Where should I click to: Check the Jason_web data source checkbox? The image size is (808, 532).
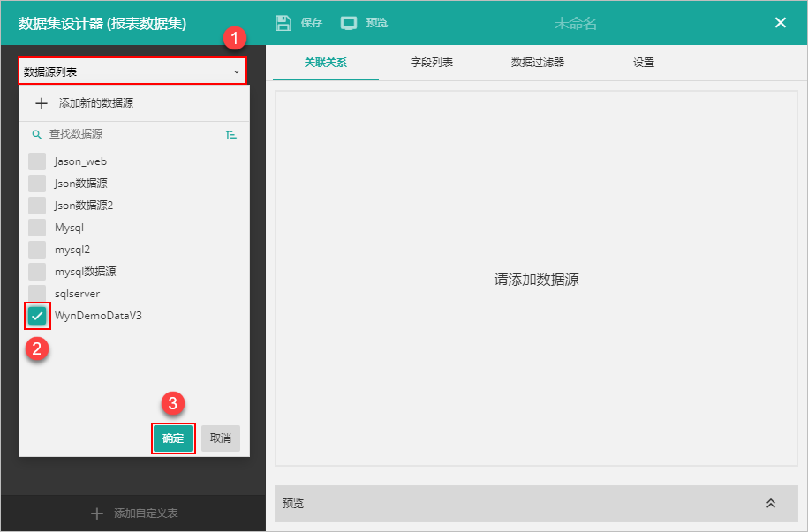(37, 161)
